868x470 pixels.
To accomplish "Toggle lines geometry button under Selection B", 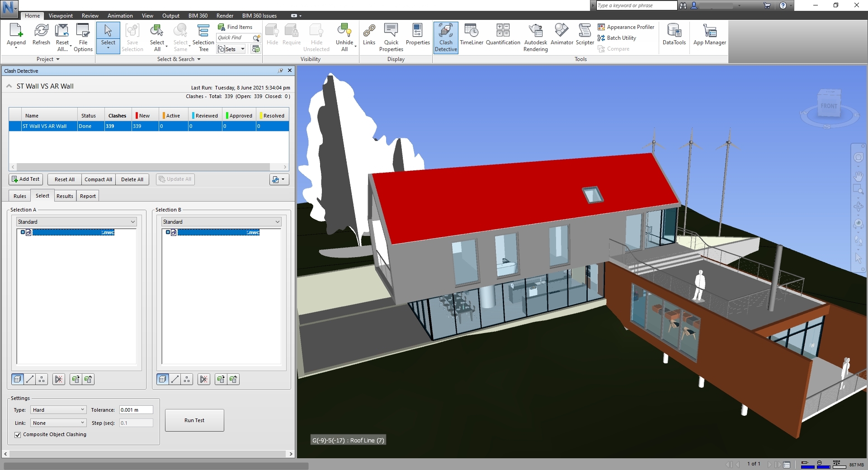I will (x=175, y=380).
